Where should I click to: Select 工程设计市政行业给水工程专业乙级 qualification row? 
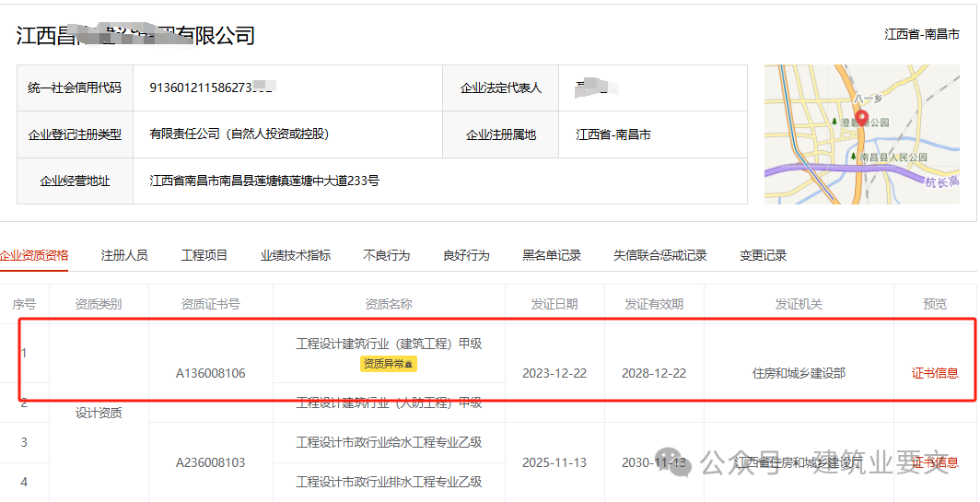[389, 442]
